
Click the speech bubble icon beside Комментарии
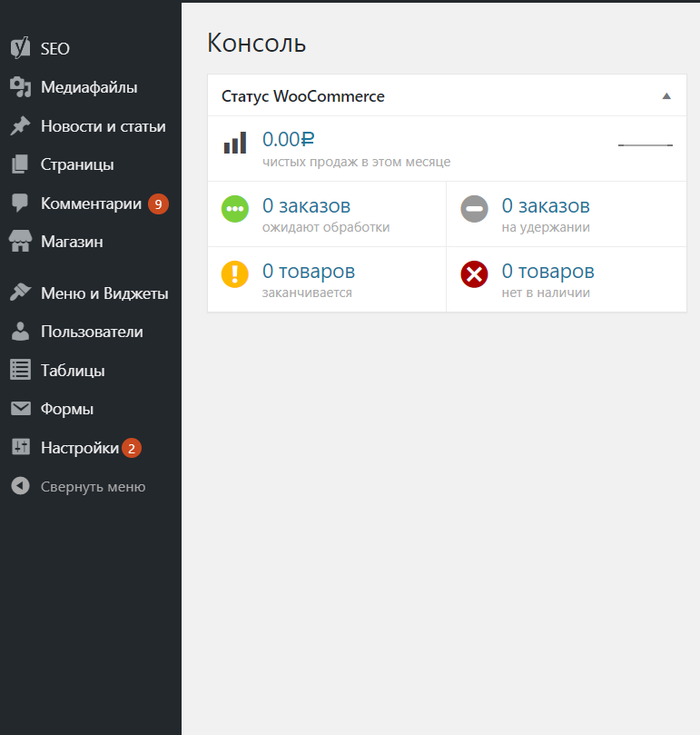click(20, 203)
